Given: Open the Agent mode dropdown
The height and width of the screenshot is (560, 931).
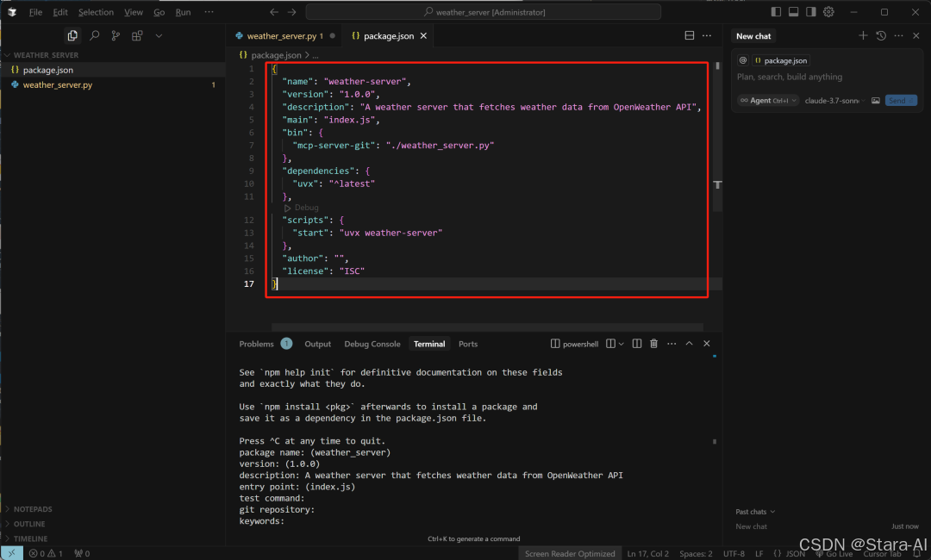Looking at the screenshot, I should coord(768,100).
